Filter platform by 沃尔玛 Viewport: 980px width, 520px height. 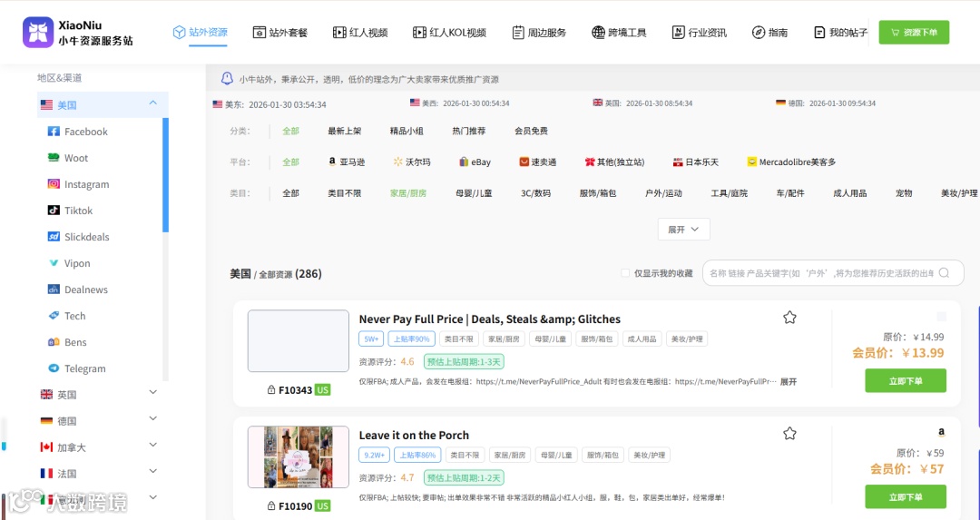(412, 162)
